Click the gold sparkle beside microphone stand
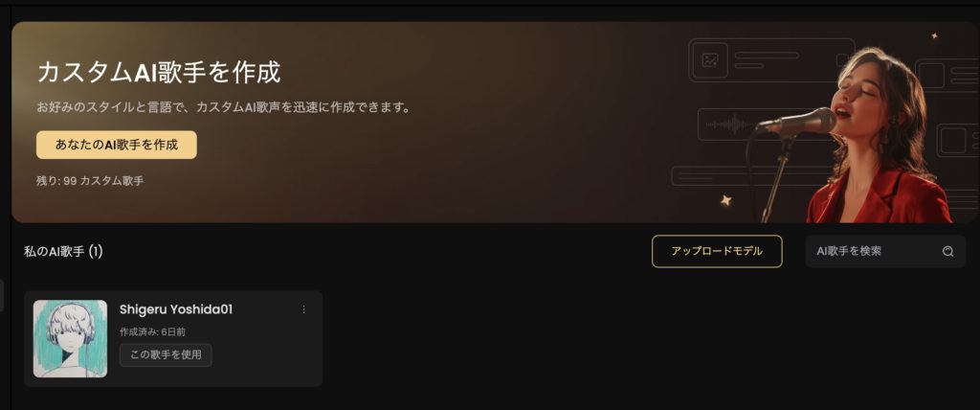This screenshot has width=980, height=410. coord(725,200)
